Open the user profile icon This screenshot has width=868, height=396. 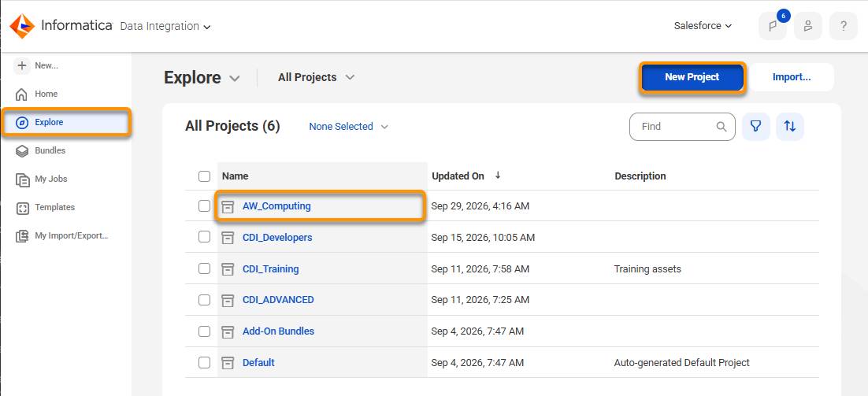[x=807, y=26]
